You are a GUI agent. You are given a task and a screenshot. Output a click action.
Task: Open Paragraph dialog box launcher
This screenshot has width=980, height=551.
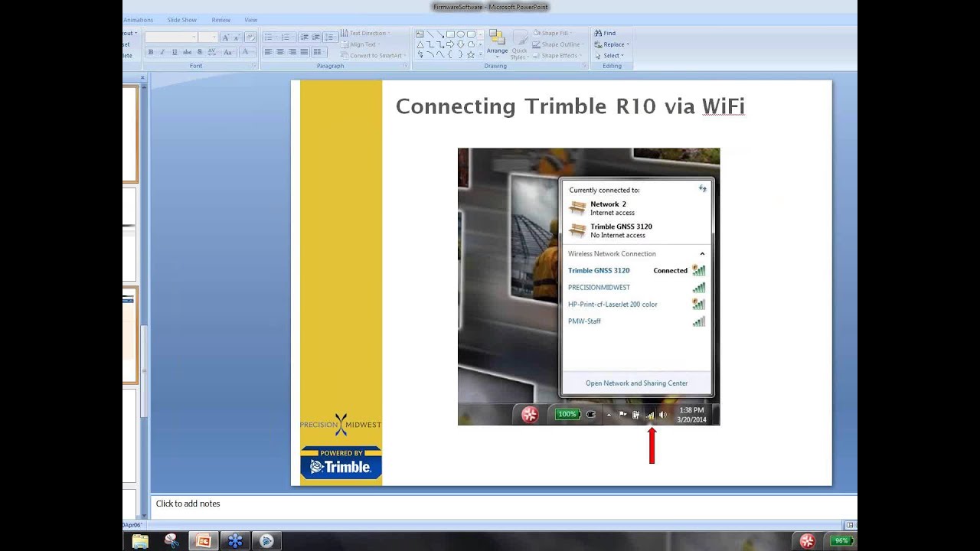406,66
